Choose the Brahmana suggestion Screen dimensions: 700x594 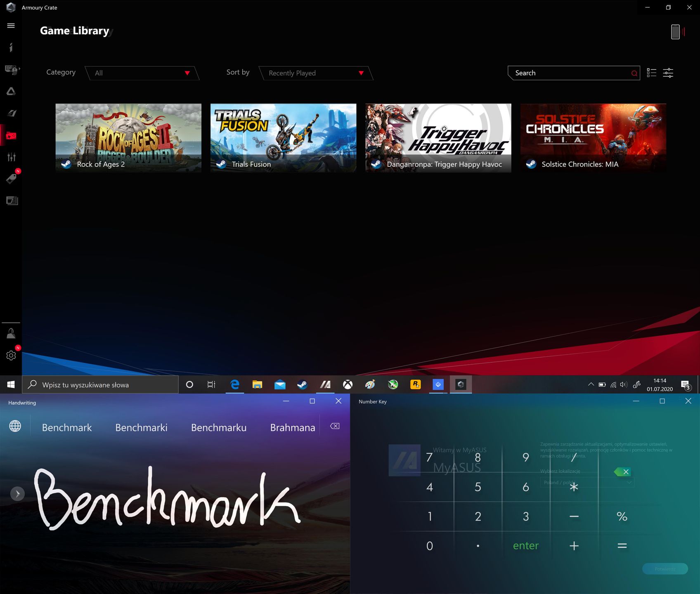pos(293,427)
